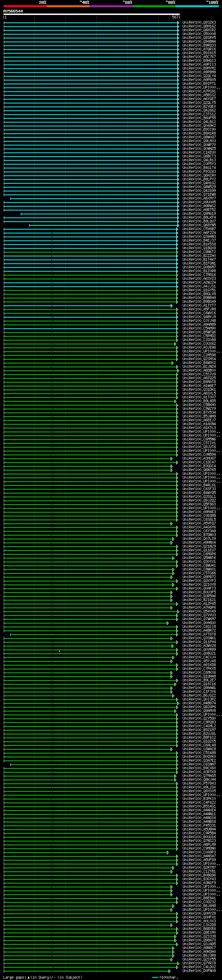222x980 pixels.
Task: Open hit UniRef100_Q8H162
Action: tap(199, 26)
